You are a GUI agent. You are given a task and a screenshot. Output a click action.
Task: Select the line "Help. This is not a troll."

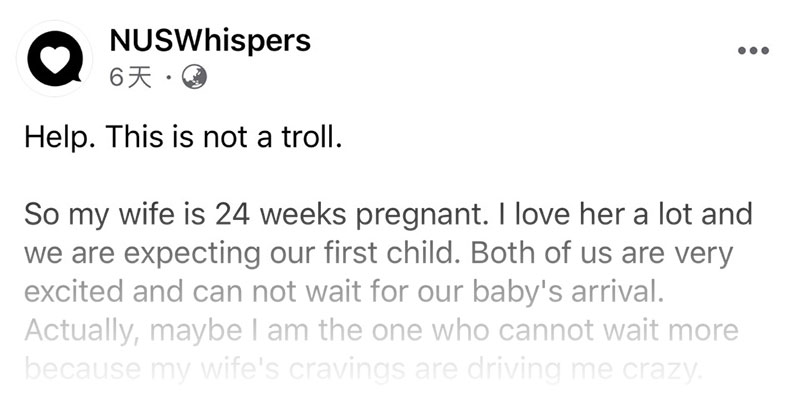point(183,138)
